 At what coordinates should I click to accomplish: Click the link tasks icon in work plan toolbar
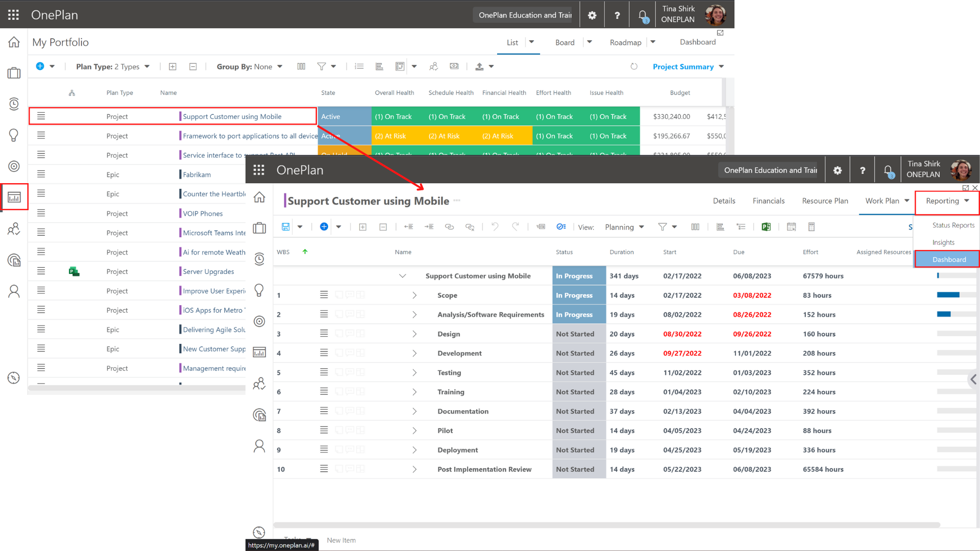click(x=450, y=227)
